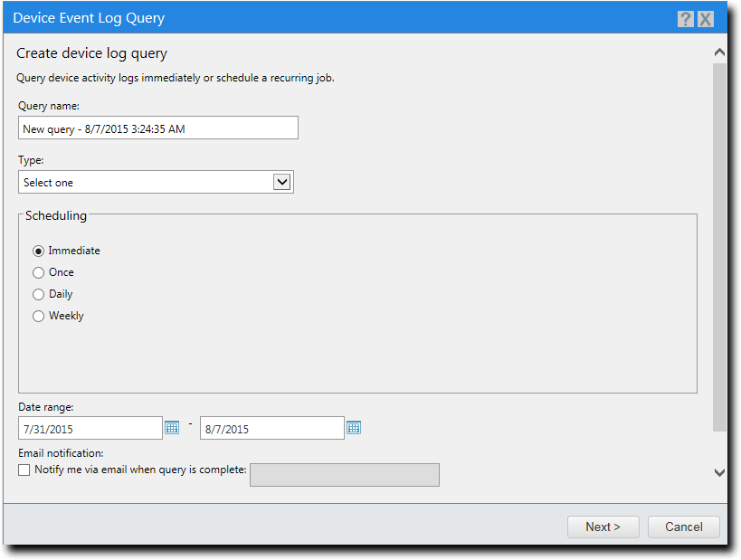741x560 pixels.
Task: Click the dropdown arrow on the Type selector
Action: tap(281, 181)
